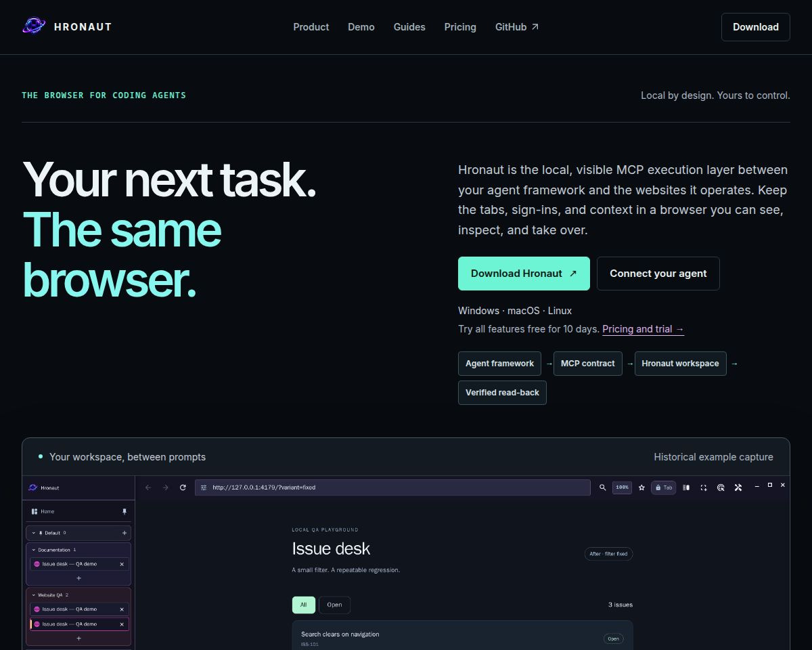Open the Pricing nav item
812x650 pixels.
coord(460,27)
